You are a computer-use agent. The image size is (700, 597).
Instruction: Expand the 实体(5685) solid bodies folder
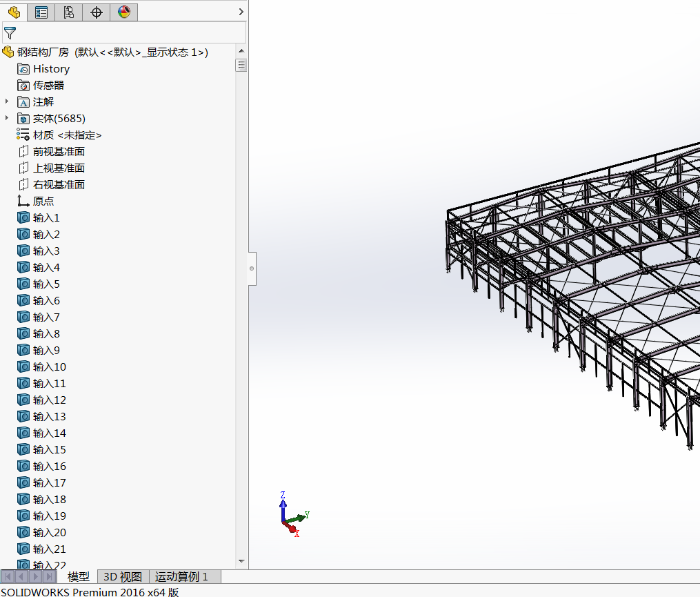[7, 118]
